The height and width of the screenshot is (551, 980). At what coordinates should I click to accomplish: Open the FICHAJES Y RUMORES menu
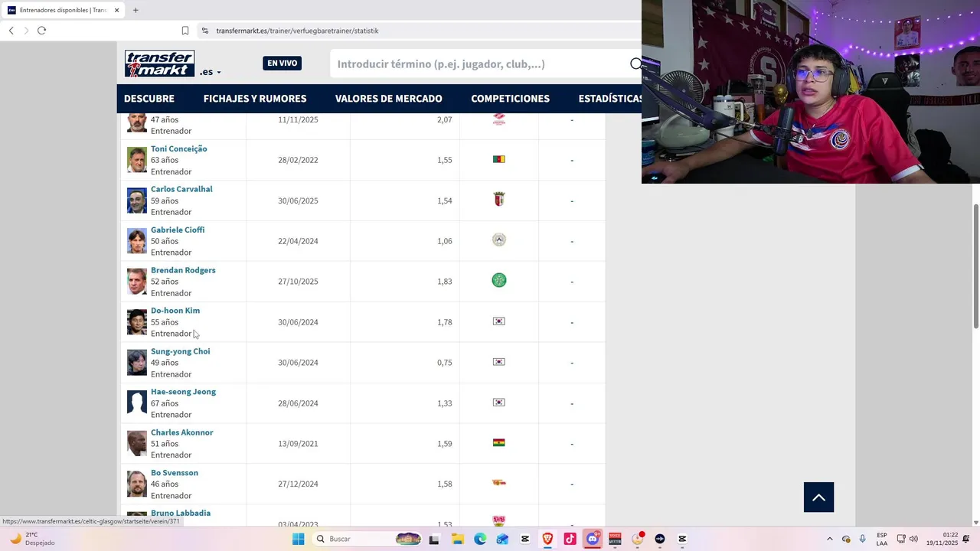255,99
